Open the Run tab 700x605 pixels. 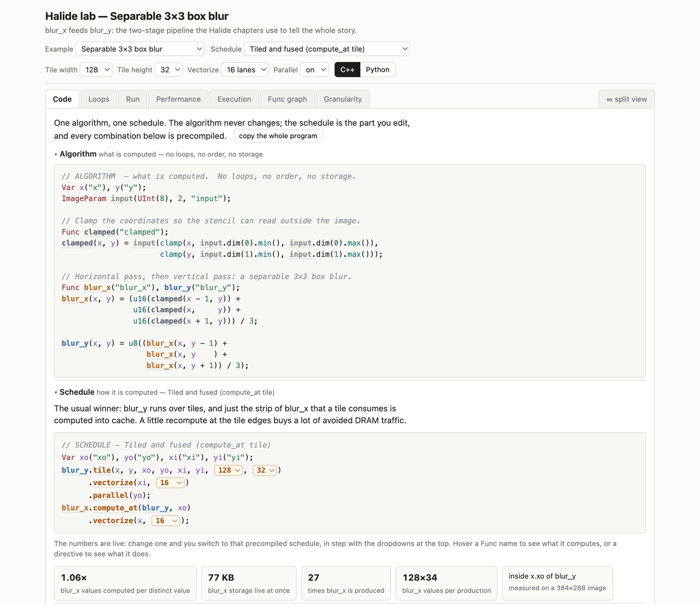point(133,99)
